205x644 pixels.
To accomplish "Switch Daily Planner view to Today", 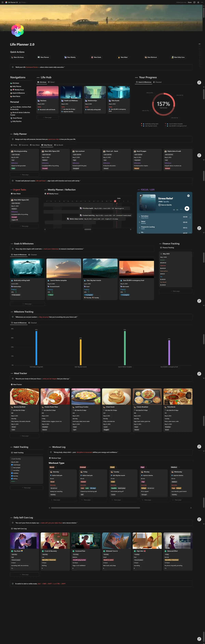I will click(x=14, y=145).
